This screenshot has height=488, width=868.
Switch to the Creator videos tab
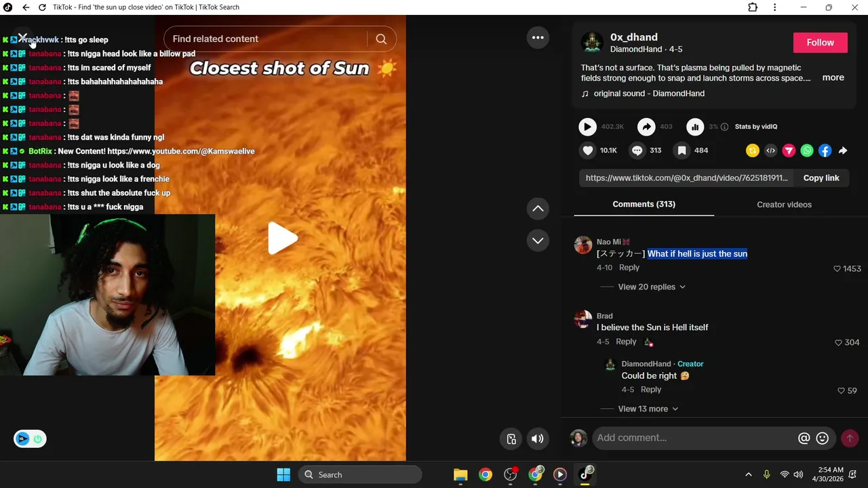784,205
